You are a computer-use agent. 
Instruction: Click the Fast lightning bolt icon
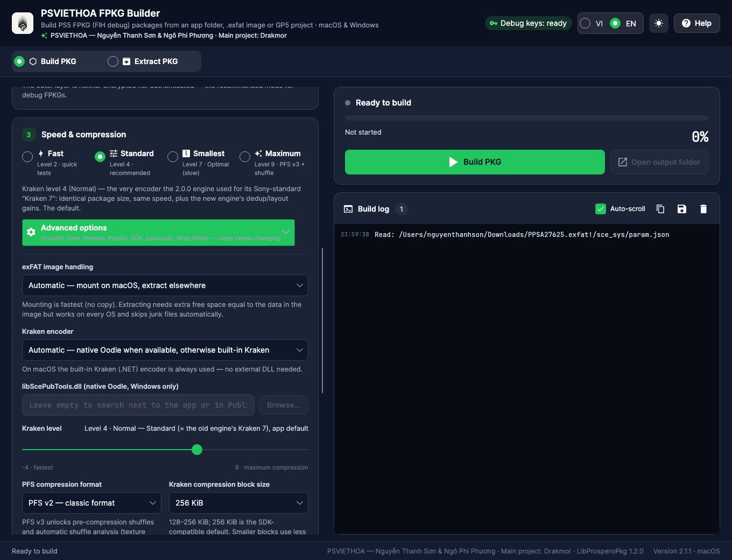(x=41, y=153)
